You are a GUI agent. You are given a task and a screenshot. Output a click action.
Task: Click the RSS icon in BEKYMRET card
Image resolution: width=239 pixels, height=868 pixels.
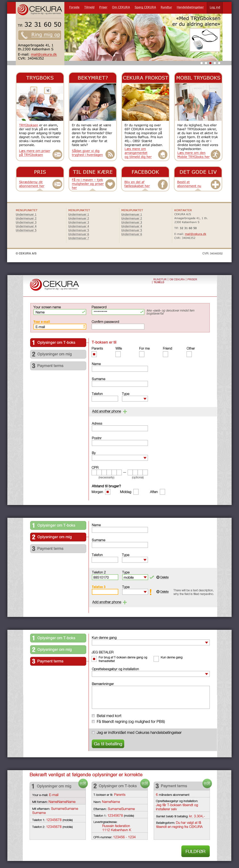(x=110, y=154)
